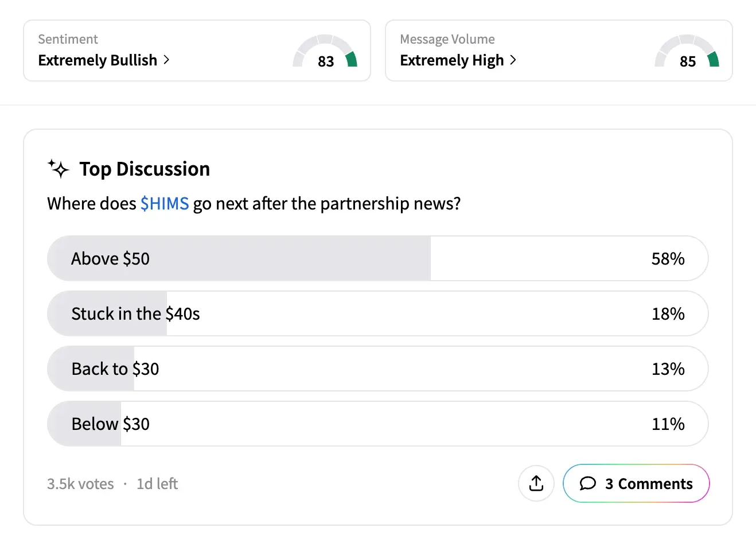Viewport: 756px width, 543px height.
Task: Click the 58% result value
Action: [668, 258]
